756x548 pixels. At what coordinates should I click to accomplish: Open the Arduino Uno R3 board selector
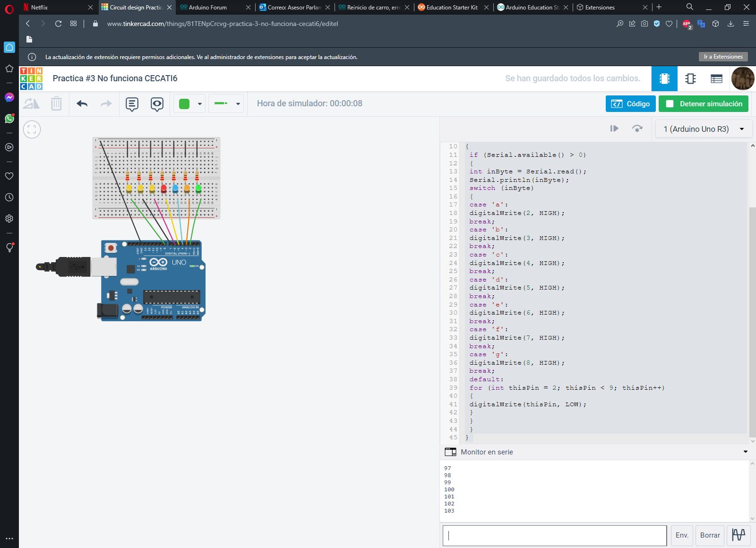704,129
